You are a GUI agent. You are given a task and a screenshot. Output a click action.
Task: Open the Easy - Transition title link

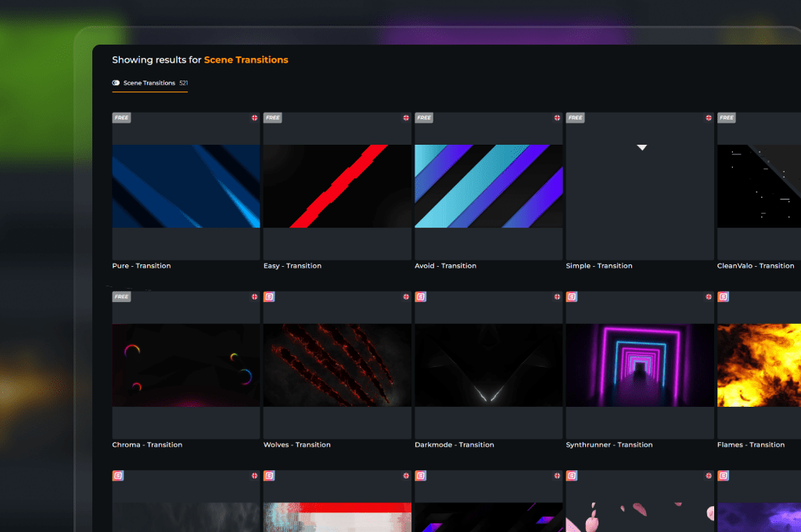click(x=293, y=266)
